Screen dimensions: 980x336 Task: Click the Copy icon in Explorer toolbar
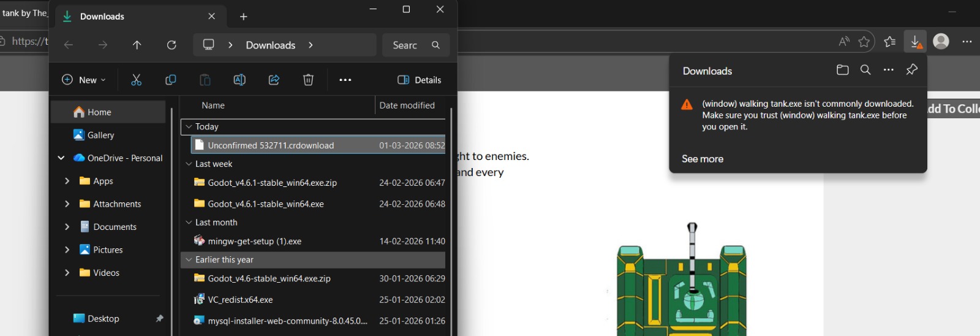[171, 80]
